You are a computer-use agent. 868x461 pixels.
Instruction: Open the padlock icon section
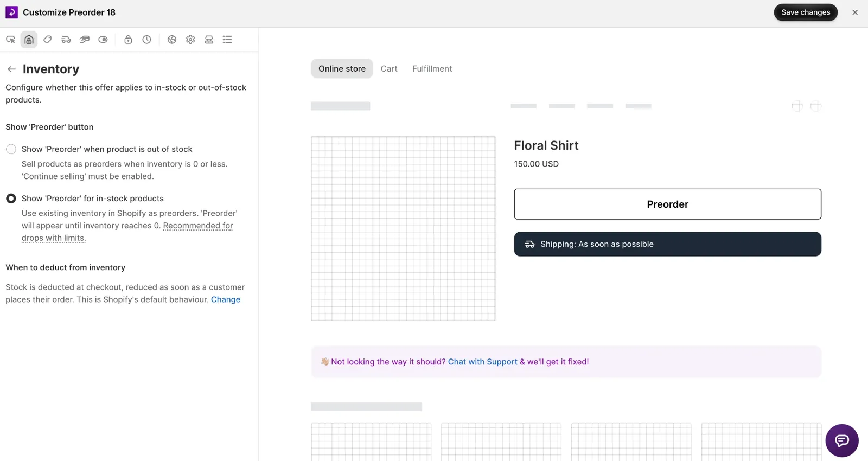tap(128, 40)
